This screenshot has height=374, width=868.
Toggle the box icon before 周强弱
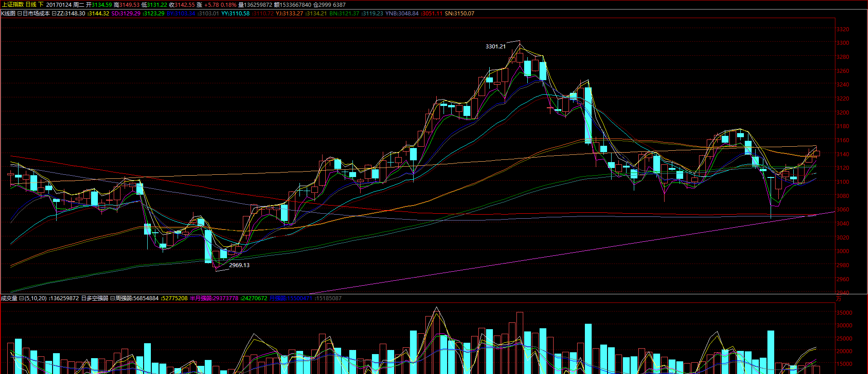point(112,298)
